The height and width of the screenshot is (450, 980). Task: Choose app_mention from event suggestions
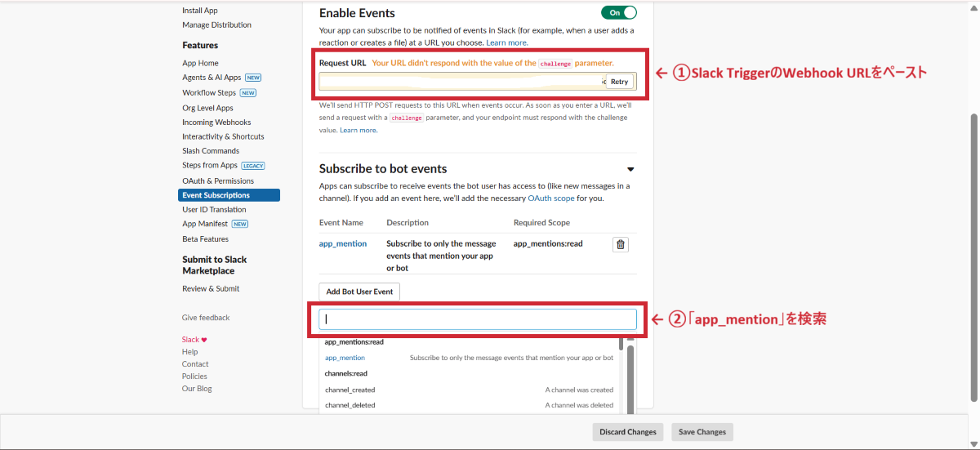coord(345,358)
